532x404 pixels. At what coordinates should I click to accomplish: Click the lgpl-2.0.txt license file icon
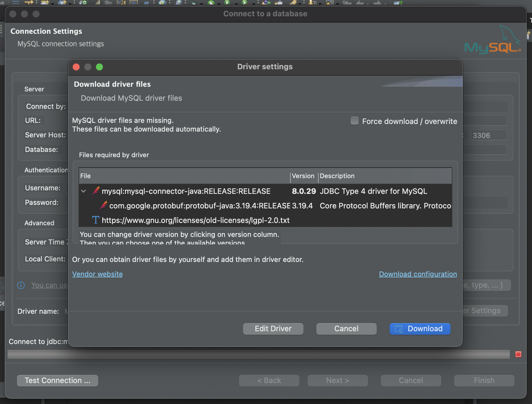pyautogui.click(x=96, y=220)
